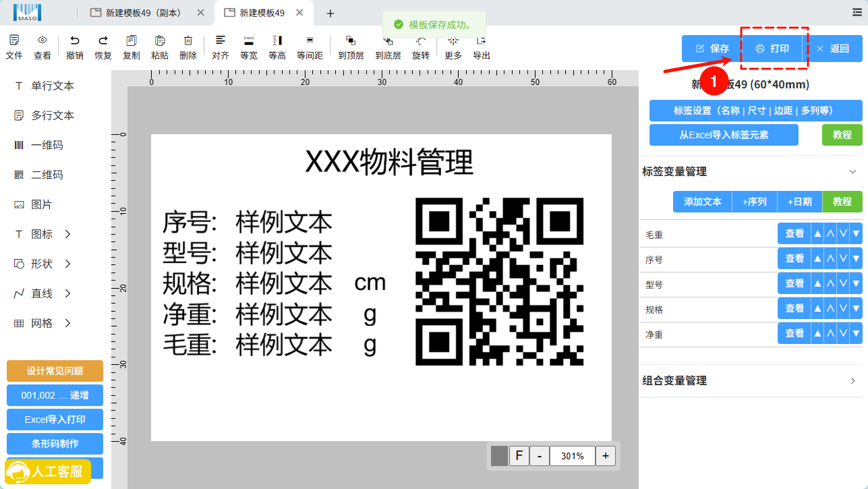Undo with the 撤销 toolbar icon
Screen dimensions: 868x489
75,47
